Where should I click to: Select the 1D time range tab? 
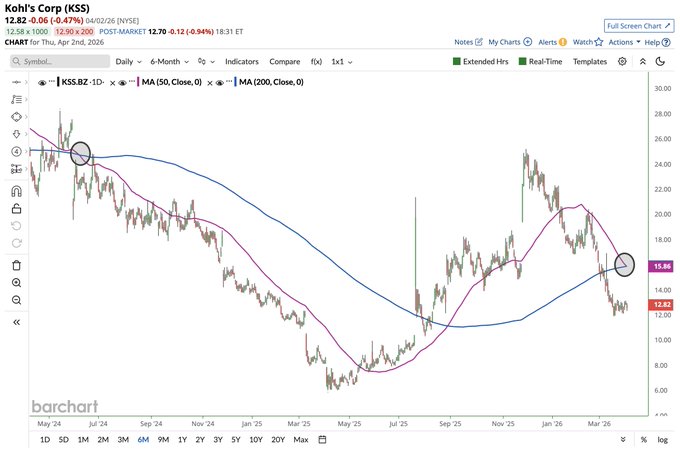tap(45, 439)
